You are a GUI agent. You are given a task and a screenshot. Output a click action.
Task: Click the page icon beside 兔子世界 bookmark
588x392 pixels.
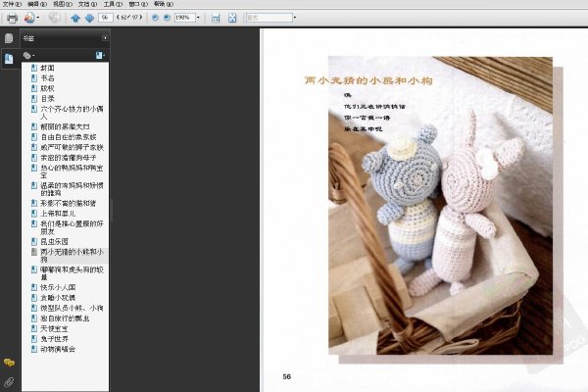(x=34, y=339)
